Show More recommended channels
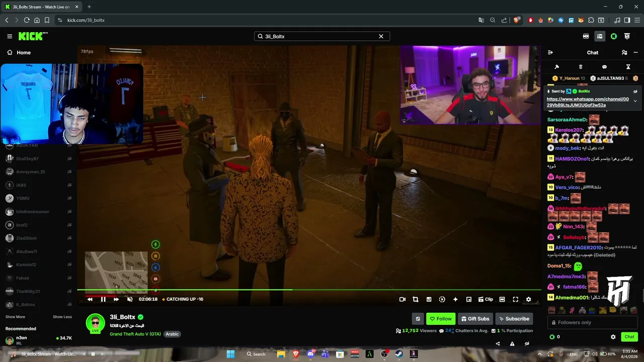The height and width of the screenshot is (362, 644). [15, 317]
